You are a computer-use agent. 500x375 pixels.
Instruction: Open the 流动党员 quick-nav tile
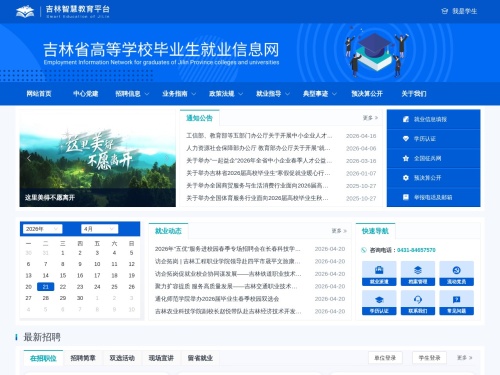[456, 273]
